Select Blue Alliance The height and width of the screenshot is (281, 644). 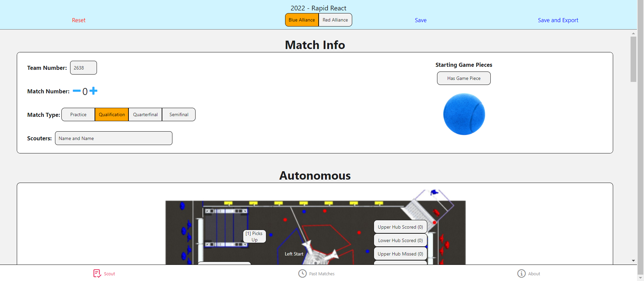tap(302, 20)
